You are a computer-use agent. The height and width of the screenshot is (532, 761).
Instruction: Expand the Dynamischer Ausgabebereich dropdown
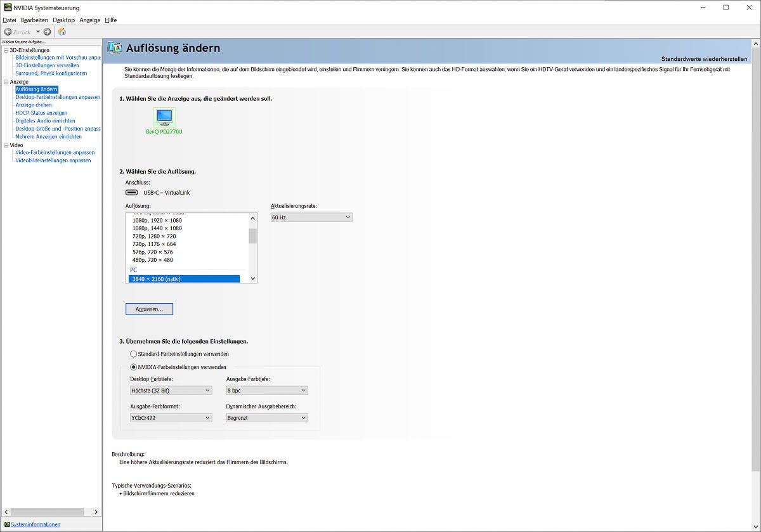[x=267, y=418]
